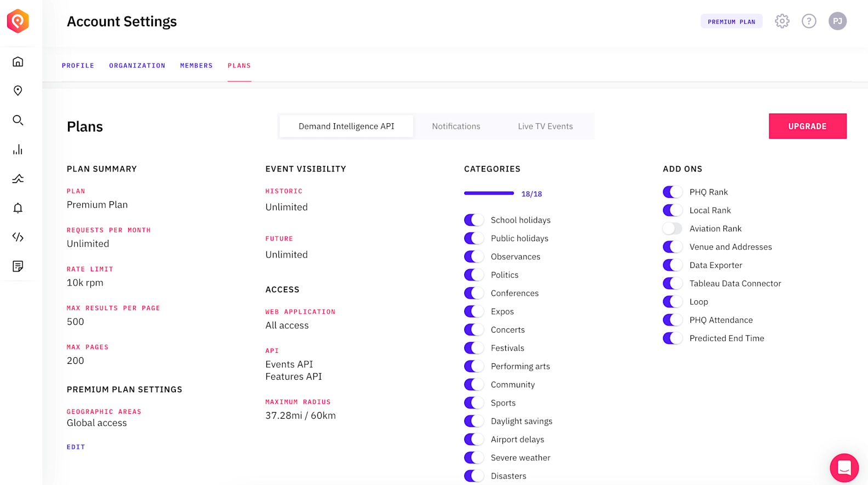This screenshot has height=485, width=868.
Task: Open the PJ user avatar menu
Action: [x=837, y=21]
